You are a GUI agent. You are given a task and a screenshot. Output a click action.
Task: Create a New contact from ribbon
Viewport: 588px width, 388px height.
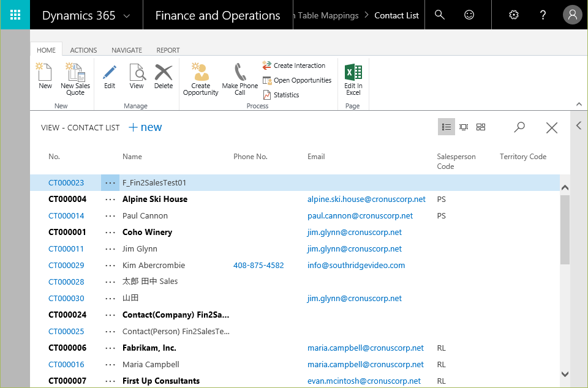pos(45,76)
